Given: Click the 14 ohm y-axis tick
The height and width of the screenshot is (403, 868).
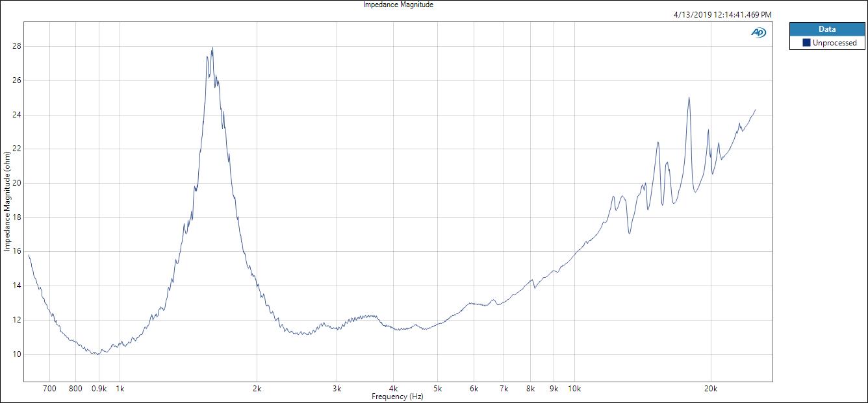Looking at the screenshot, I should tap(16, 286).
